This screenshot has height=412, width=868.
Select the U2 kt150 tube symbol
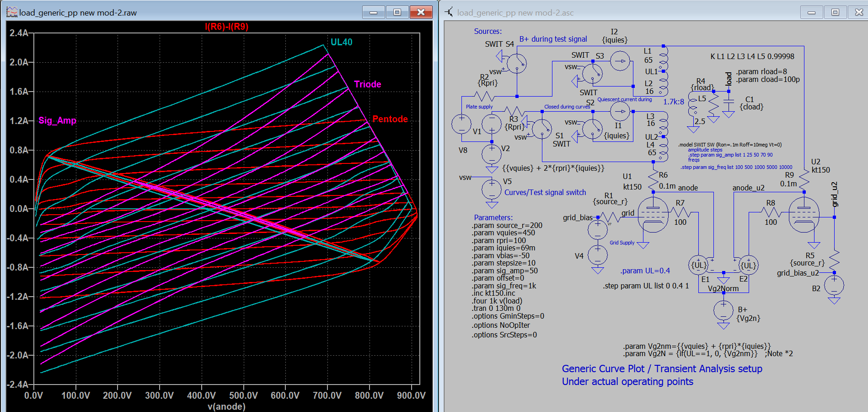[x=804, y=214]
